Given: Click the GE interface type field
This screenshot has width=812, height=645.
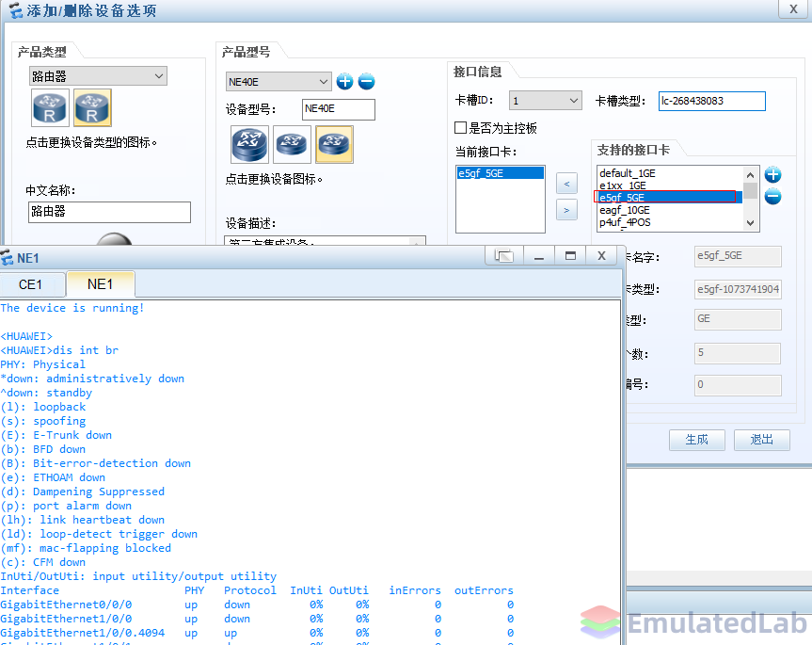Looking at the screenshot, I should pyautogui.click(x=738, y=319).
